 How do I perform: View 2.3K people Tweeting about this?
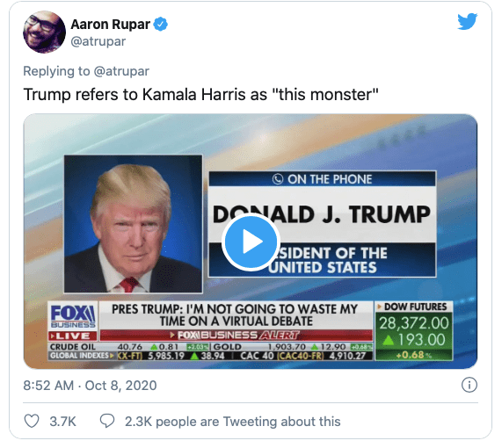coord(232,422)
